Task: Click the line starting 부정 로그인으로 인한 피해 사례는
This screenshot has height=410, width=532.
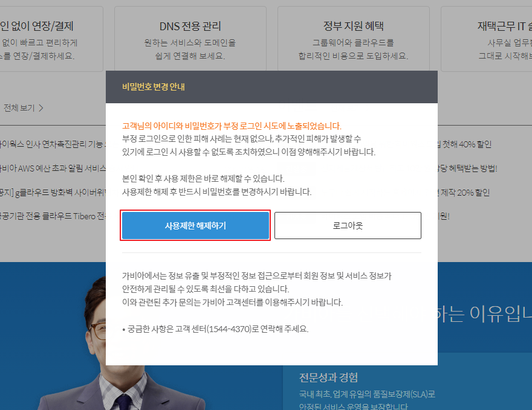Action: click(242, 139)
